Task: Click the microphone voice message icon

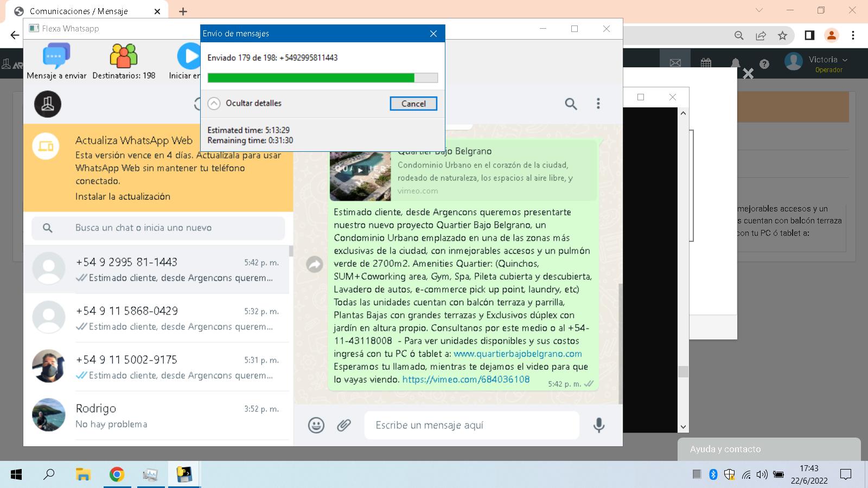Action: point(599,425)
